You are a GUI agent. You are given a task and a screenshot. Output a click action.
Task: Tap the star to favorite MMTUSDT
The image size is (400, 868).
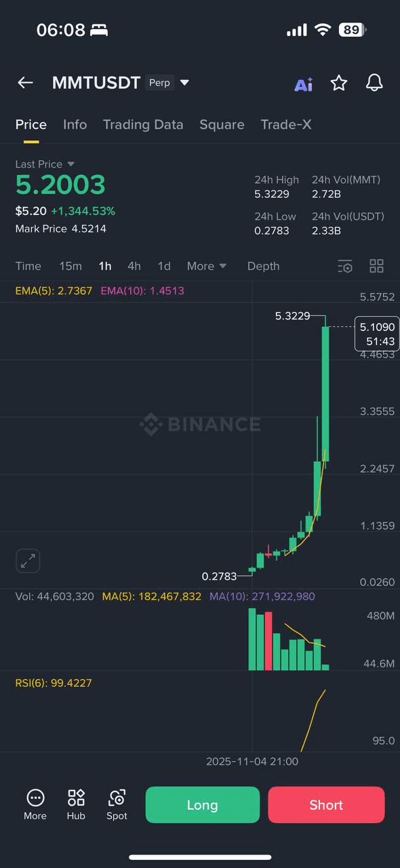click(x=338, y=83)
